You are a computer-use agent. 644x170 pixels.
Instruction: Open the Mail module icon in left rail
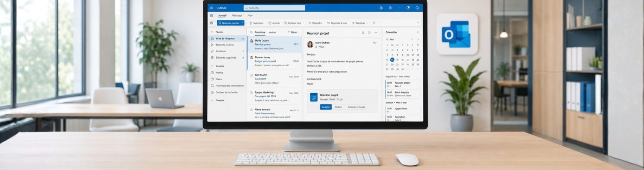pyautogui.click(x=211, y=16)
